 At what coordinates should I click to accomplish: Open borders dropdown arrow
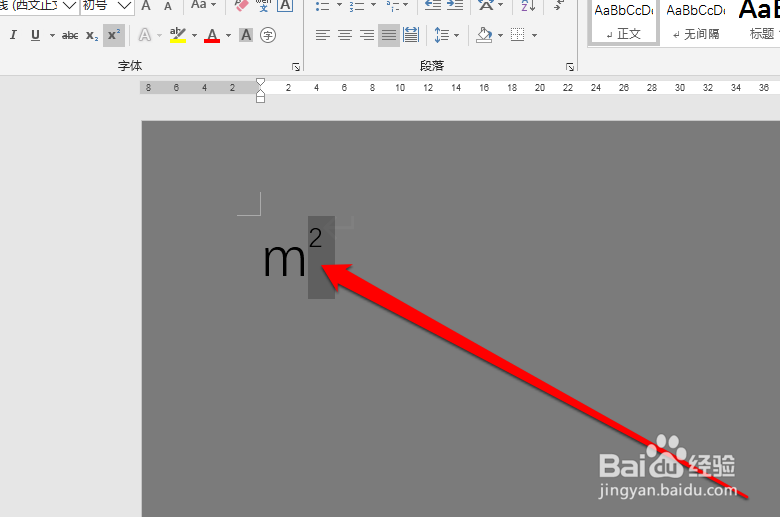pyautogui.click(x=534, y=35)
